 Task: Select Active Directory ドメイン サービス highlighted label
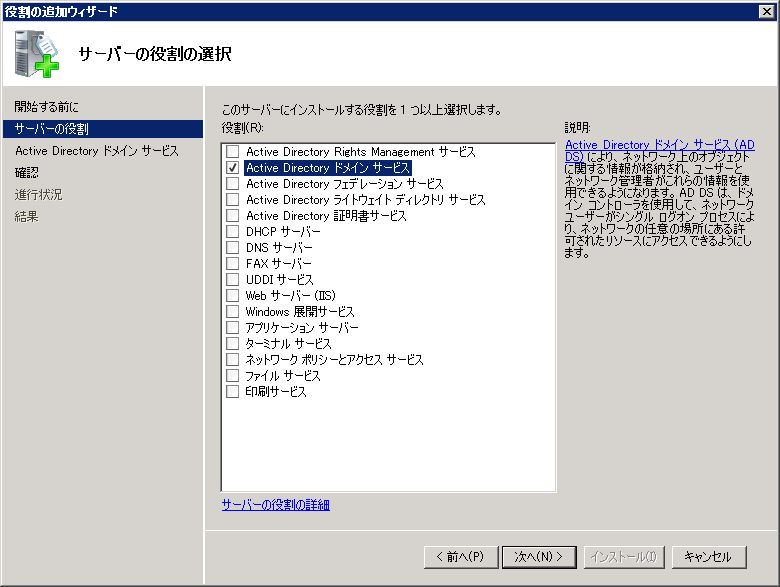(328, 168)
